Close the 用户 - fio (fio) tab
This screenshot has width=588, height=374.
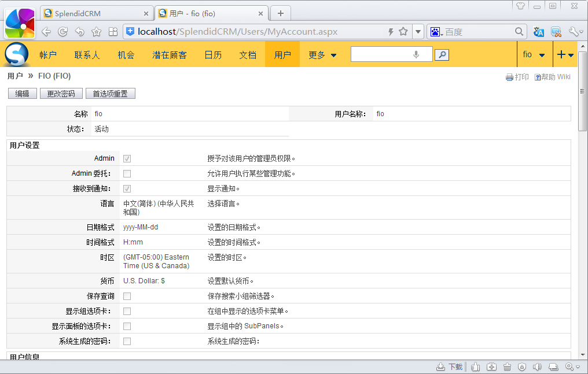click(260, 14)
